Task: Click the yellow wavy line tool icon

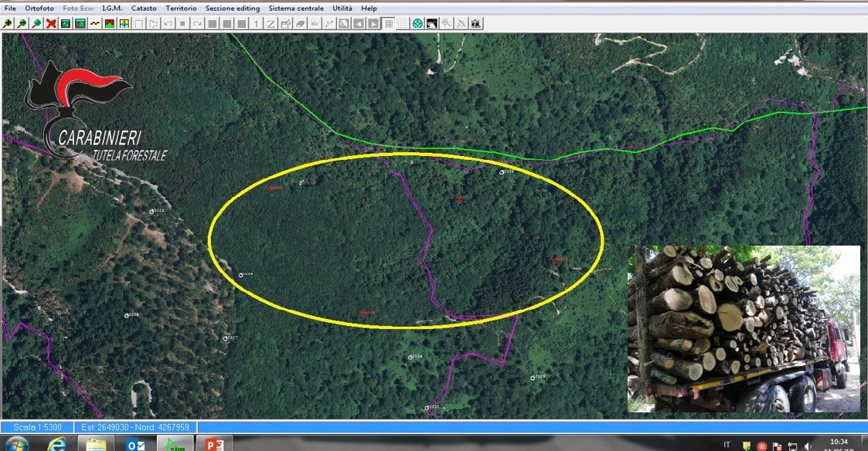Action: tap(95, 23)
